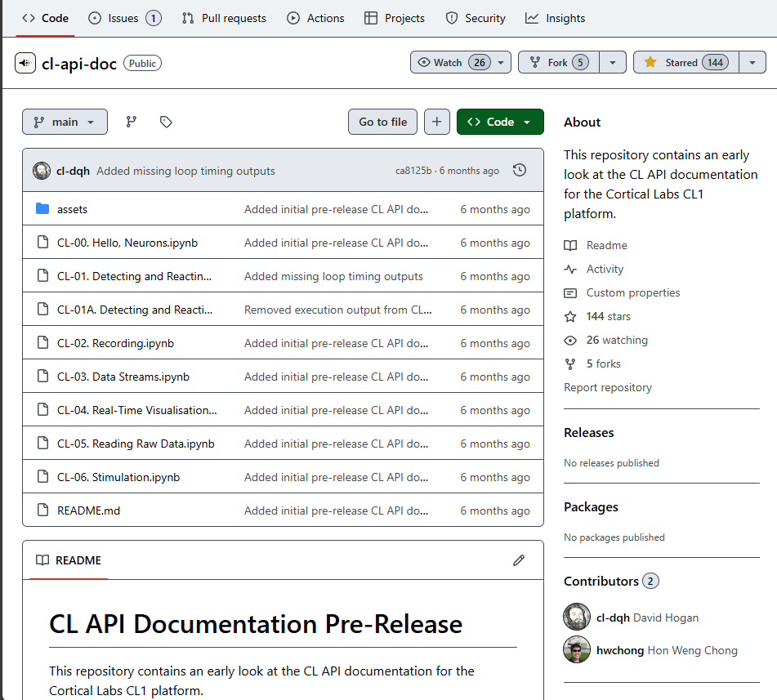This screenshot has height=700, width=777.
Task: Click the cl-api-doc repository logo icon
Action: pyautogui.click(x=25, y=63)
